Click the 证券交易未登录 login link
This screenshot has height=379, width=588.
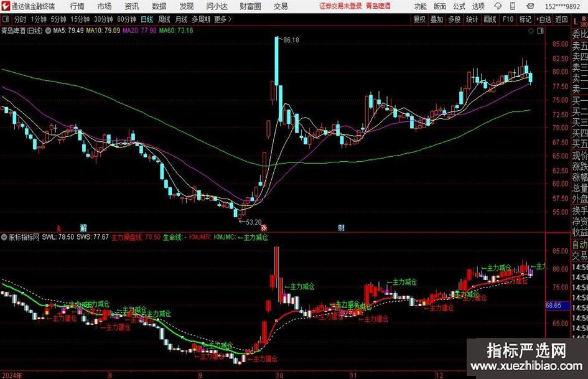click(x=340, y=6)
